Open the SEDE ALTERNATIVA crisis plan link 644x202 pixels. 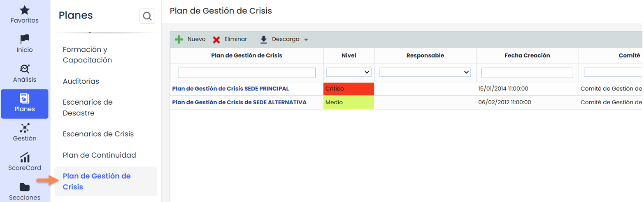tap(239, 102)
